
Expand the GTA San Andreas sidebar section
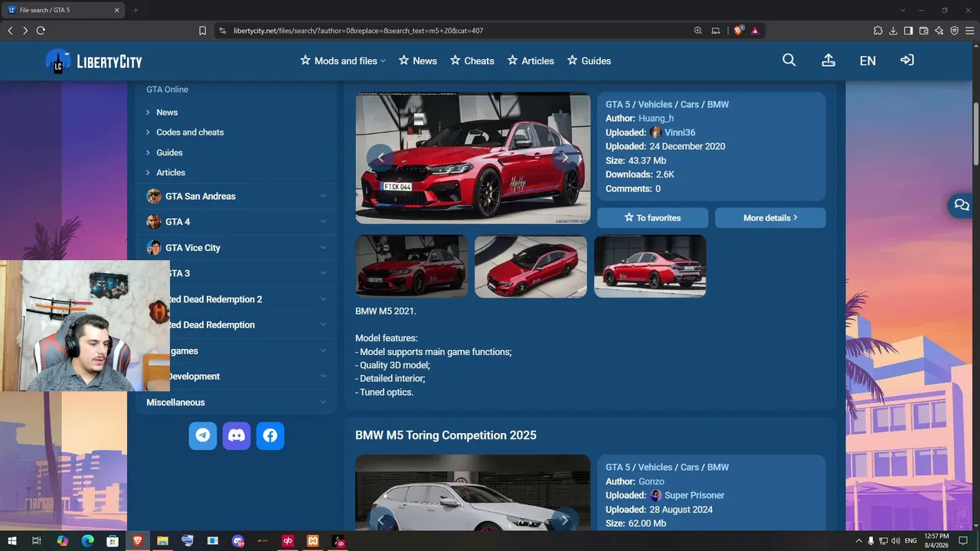pyautogui.click(x=237, y=197)
